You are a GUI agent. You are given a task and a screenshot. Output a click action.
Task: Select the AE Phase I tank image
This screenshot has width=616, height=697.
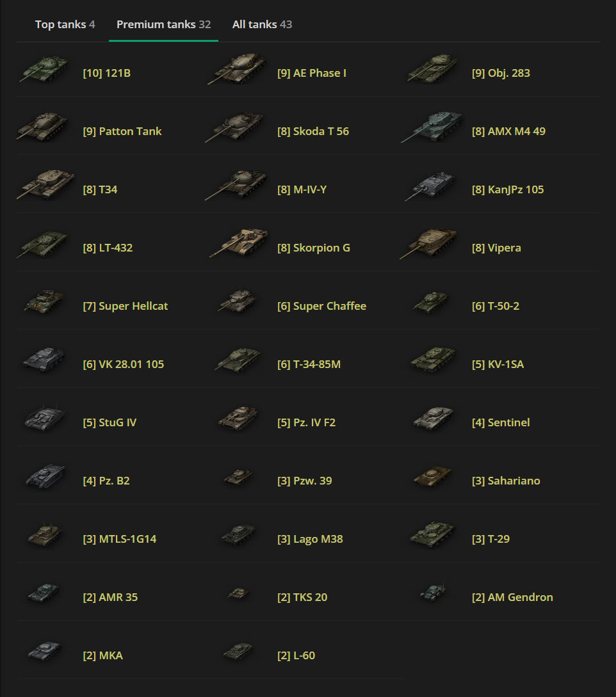(237, 69)
